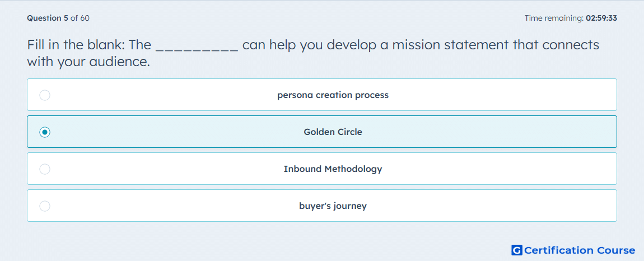The width and height of the screenshot is (644, 261).
Task: Select the persona creation process radio button
Action: click(x=45, y=95)
